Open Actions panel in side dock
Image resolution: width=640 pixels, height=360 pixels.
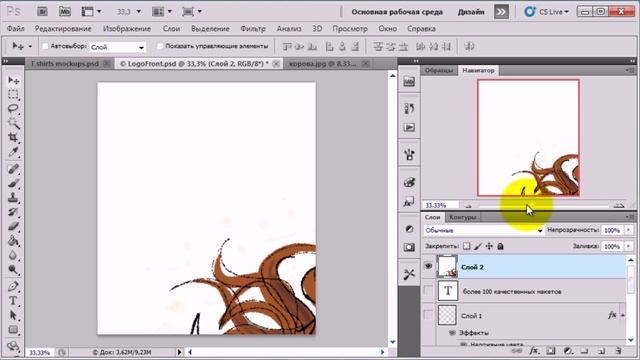pyautogui.click(x=409, y=127)
